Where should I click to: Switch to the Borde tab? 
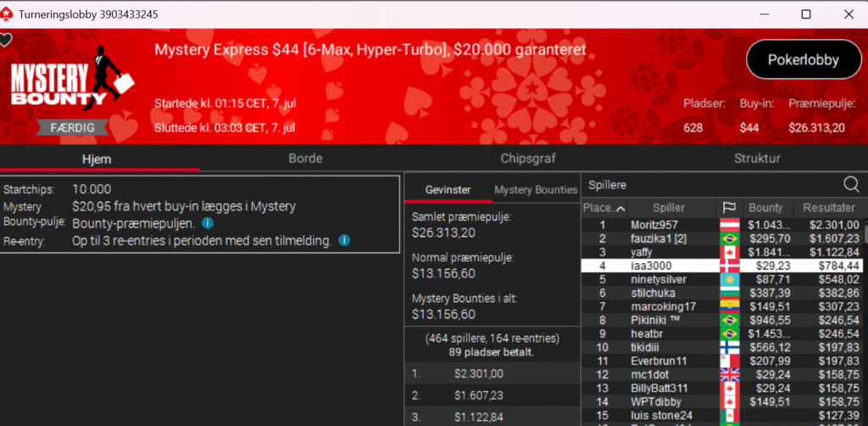305,158
